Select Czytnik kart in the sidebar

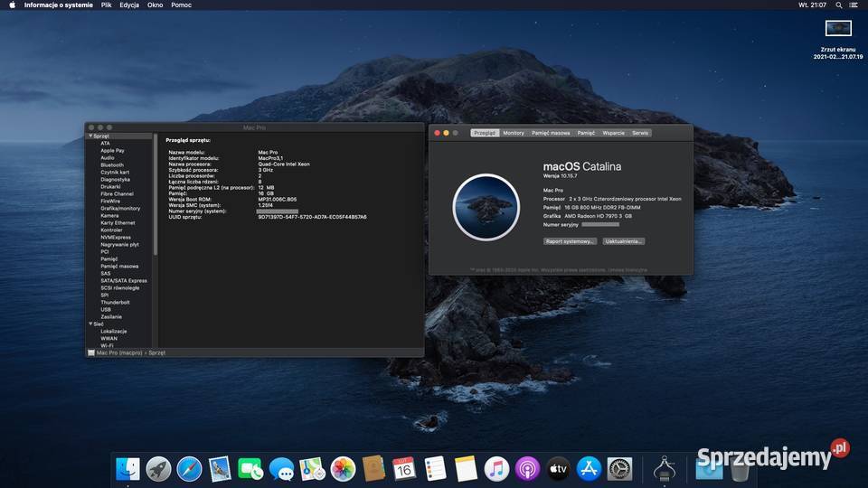pyautogui.click(x=115, y=172)
